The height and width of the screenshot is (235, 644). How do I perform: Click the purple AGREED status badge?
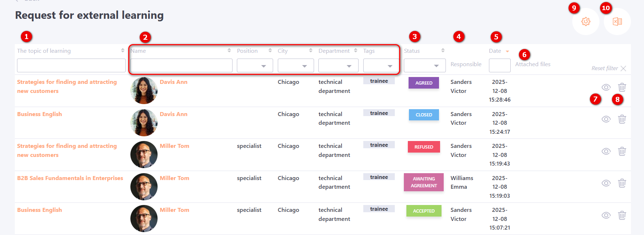pos(424,83)
